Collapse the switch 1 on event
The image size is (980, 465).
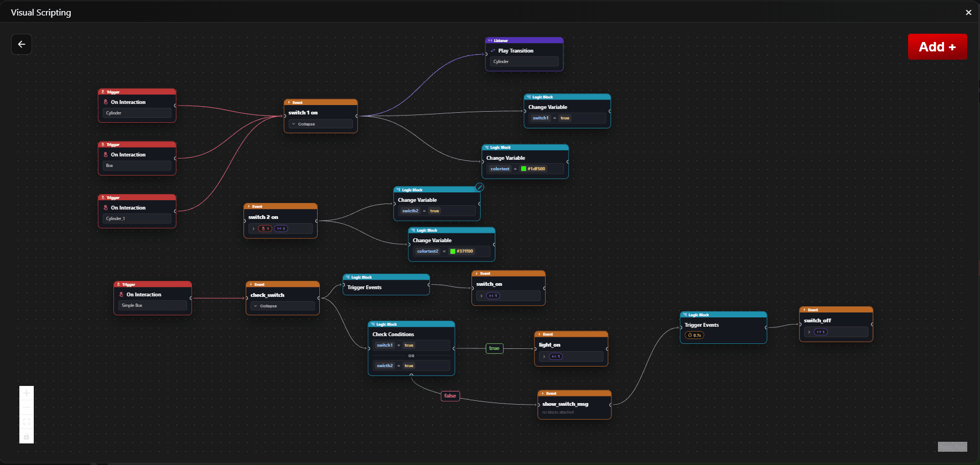[x=320, y=124]
